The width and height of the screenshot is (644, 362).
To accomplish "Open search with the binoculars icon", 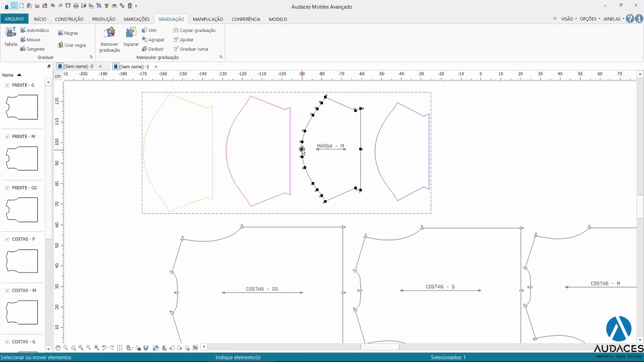I will [x=114, y=6].
